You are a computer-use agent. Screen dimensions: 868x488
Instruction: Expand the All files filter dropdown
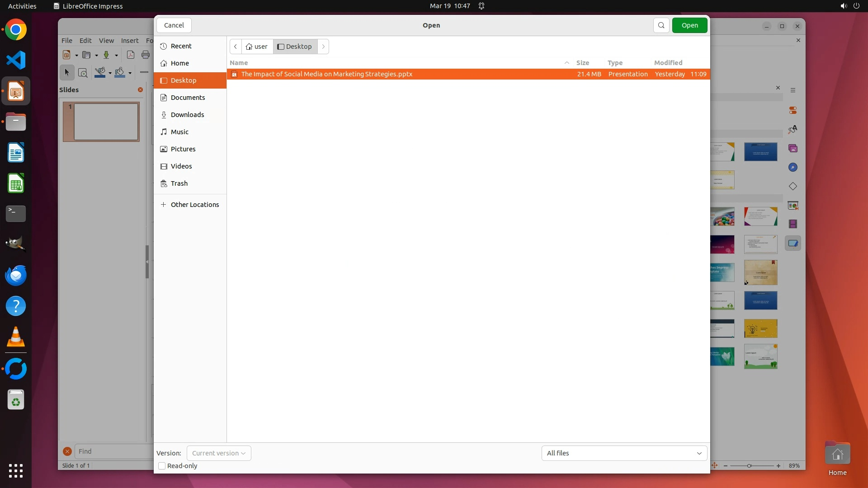click(x=624, y=453)
